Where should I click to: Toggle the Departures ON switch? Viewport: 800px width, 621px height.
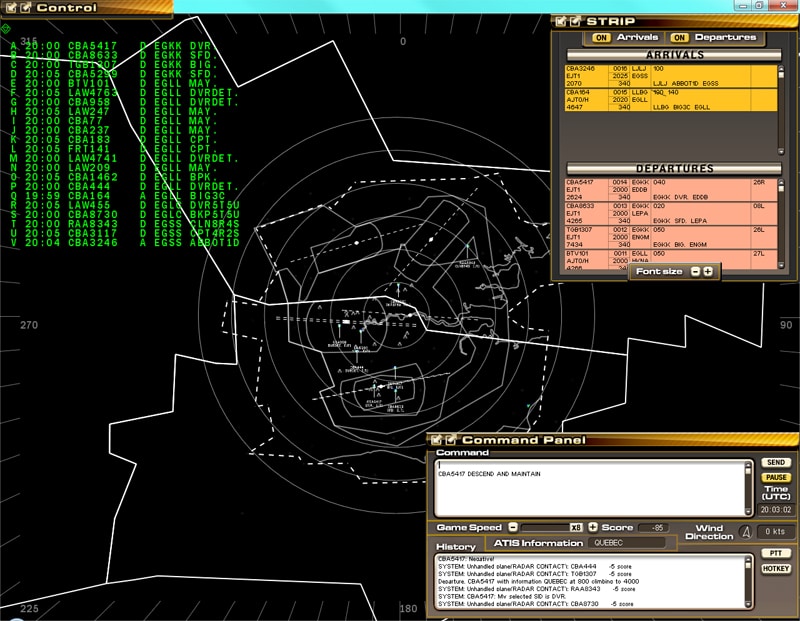677,38
